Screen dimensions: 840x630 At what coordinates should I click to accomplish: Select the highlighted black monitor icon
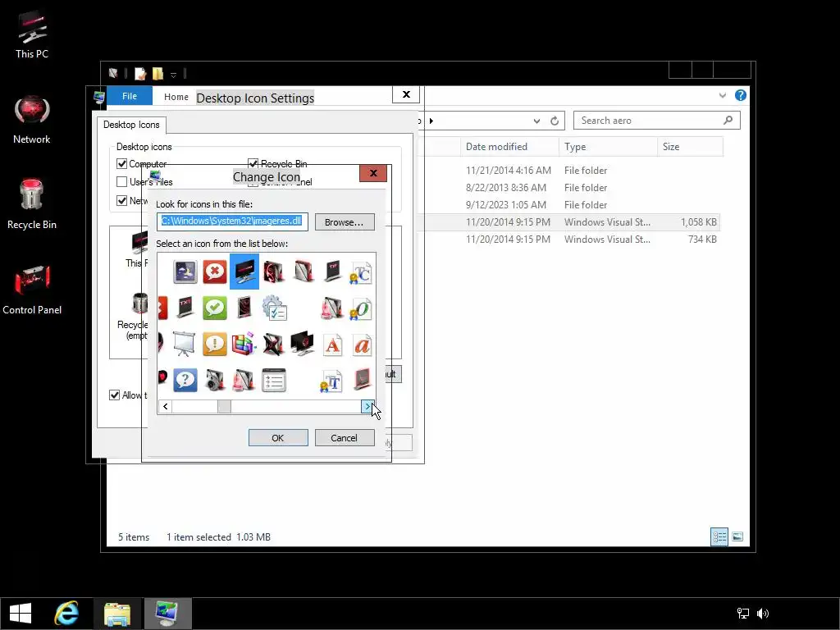(x=244, y=272)
